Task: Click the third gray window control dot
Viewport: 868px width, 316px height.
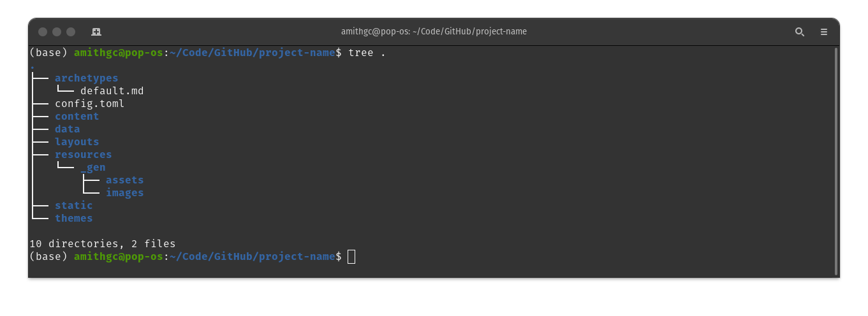Action: [71, 32]
